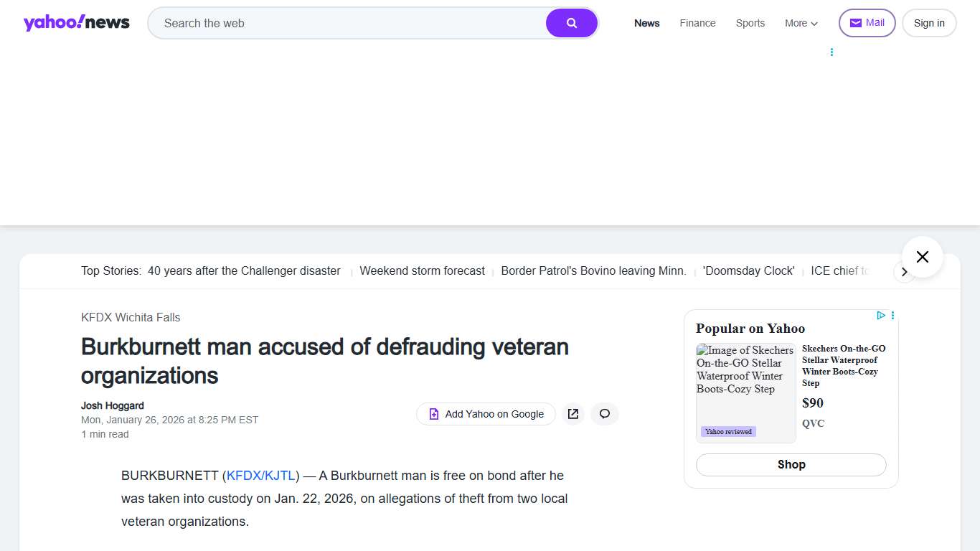The image size is (980, 551).
Task: Navigate to the Sports section
Action: (x=750, y=23)
